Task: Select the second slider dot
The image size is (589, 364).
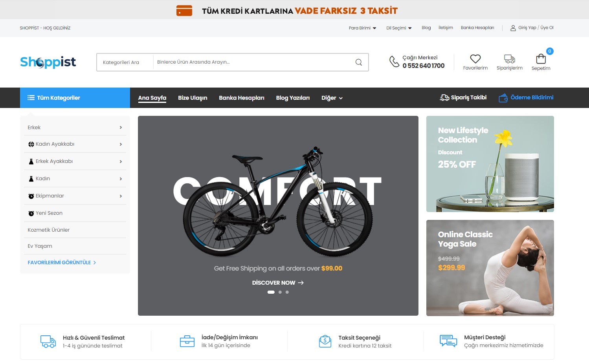Action: 280,292
